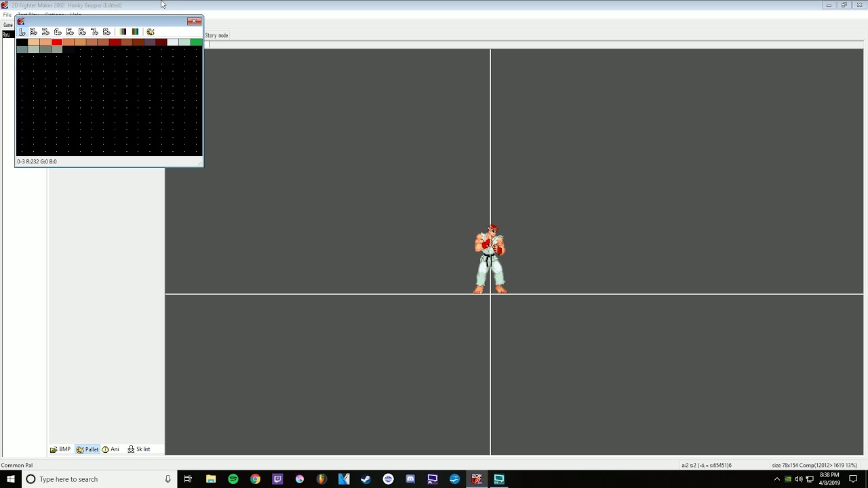Screen dimensions: 868x488
Task: Close the palette window
Action: pos(195,21)
